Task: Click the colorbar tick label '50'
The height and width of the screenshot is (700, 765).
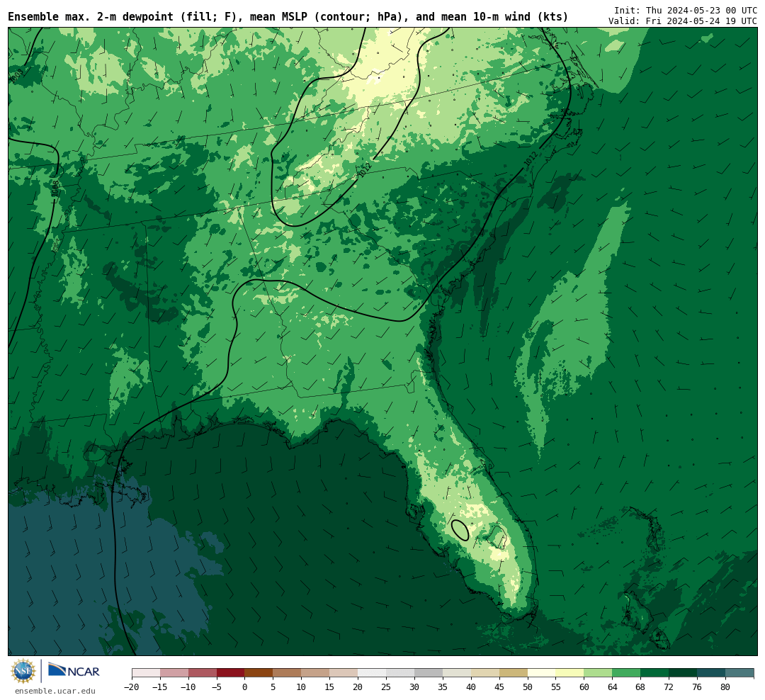Action: tap(528, 687)
